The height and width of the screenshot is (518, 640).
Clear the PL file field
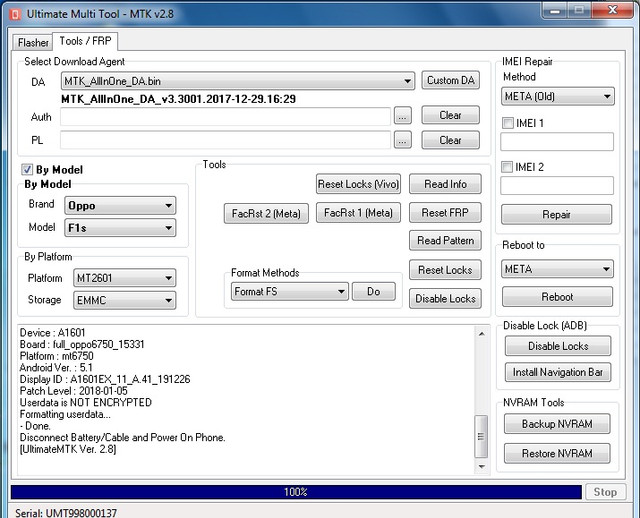451,140
